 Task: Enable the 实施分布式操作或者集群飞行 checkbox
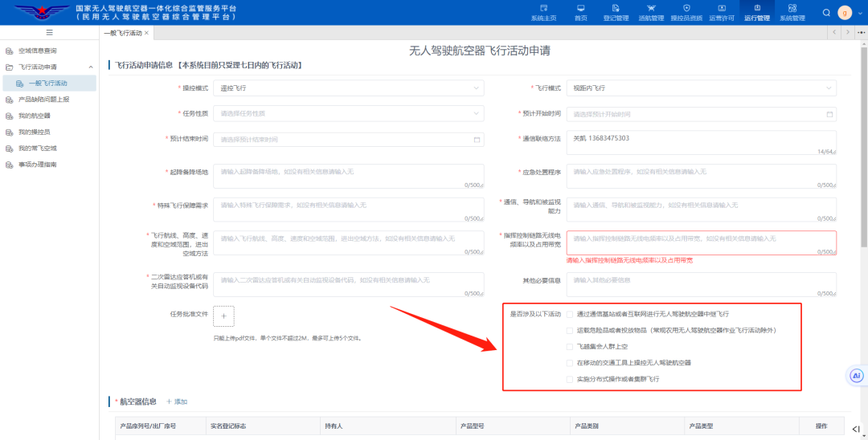[x=570, y=378]
